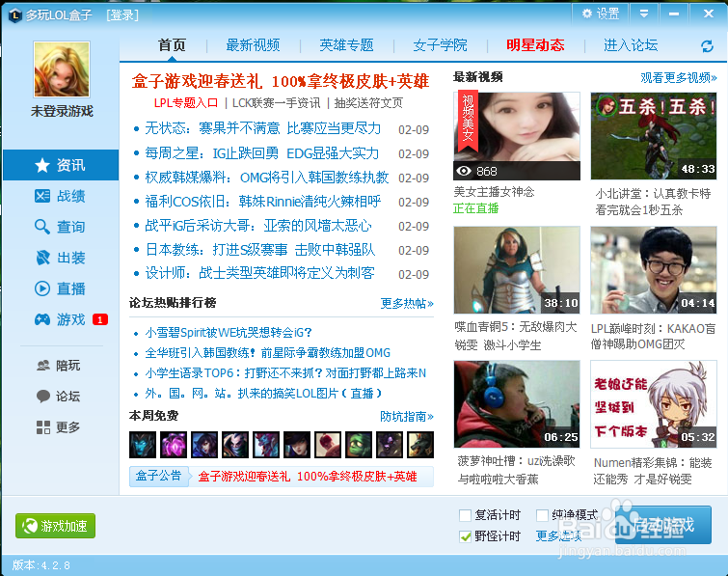
Task: Select the fifth free champion icon
Action: 266,445
